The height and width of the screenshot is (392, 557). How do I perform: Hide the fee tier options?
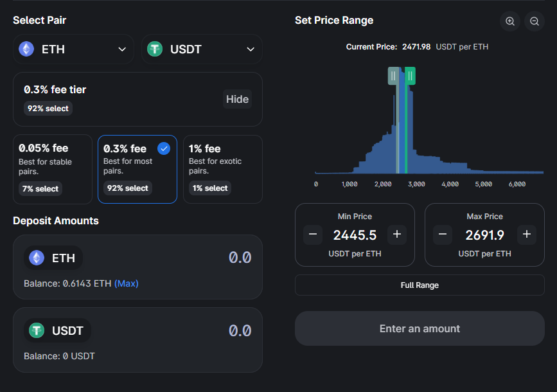tap(237, 99)
